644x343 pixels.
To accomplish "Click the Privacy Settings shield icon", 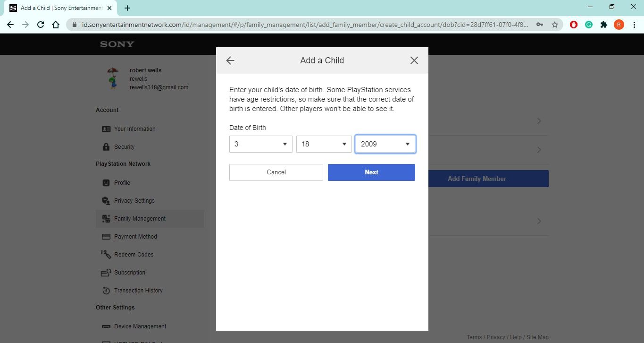I will click(106, 201).
